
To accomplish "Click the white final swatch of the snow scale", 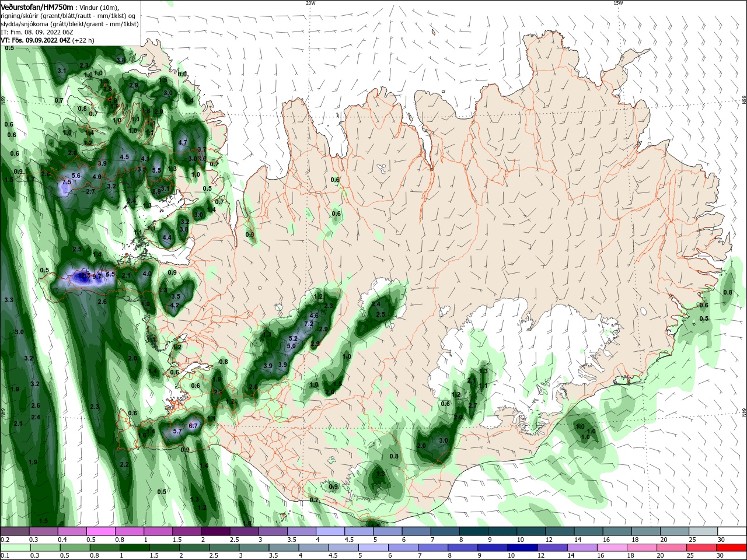I will 732,531.
